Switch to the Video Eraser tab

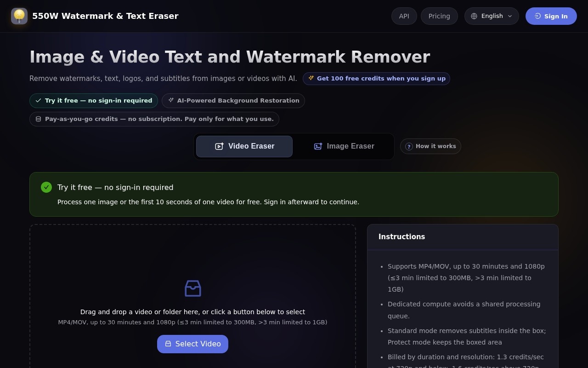[x=244, y=146]
